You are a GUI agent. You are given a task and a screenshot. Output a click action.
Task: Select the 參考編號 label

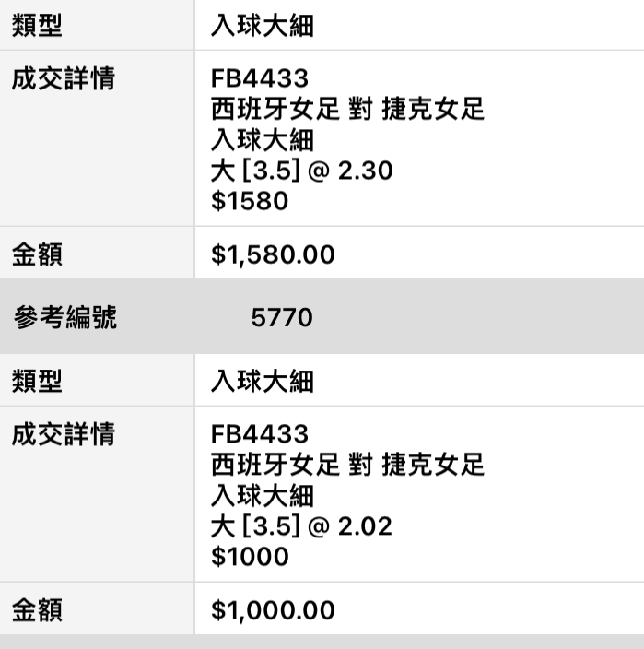click(x=64, y=319)
